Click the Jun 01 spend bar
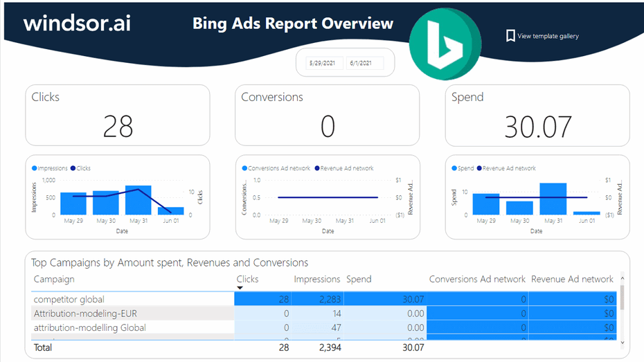This screenshot has width=644, height=362. [587, 213]
